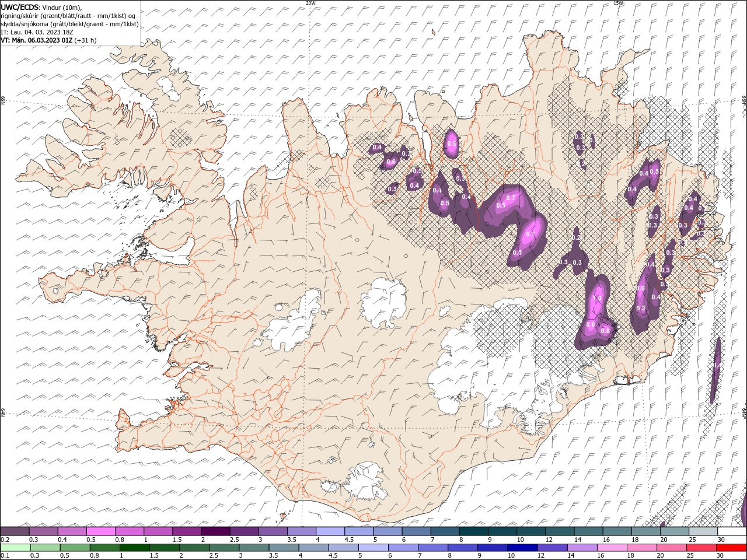The width and height of the screenshot is (747, 560).
Task: Select the snow scale swatch starting at 16
Action: 616,531
